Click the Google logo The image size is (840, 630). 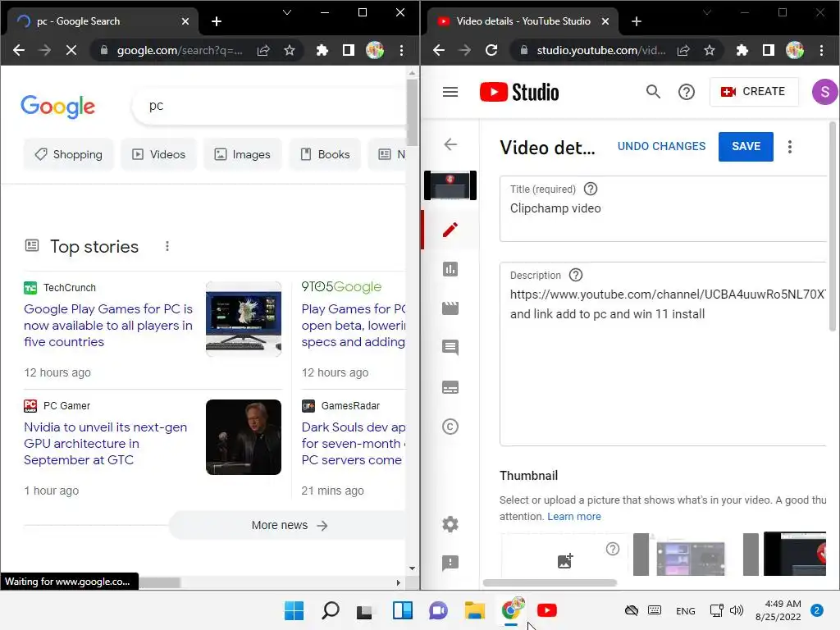tap(58, 107)
